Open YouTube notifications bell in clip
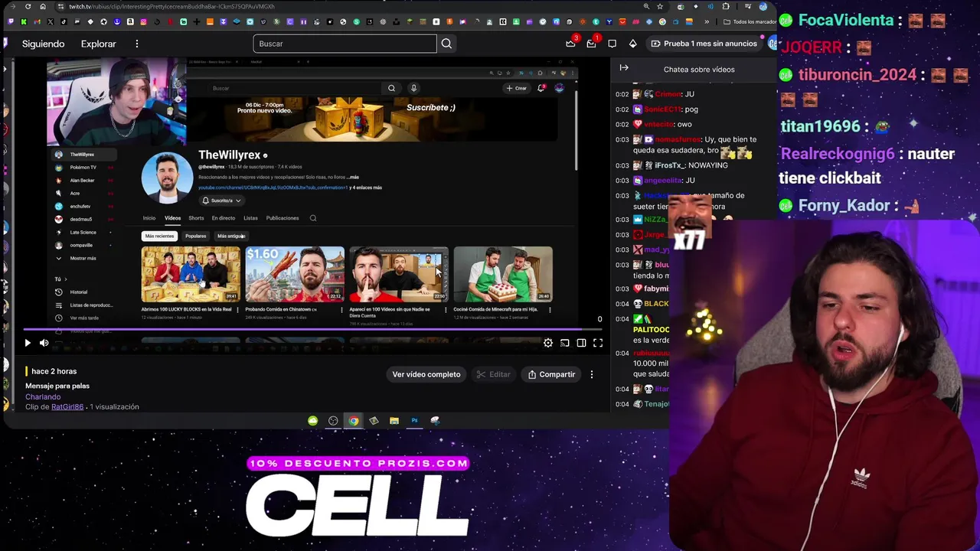Image resolution: width=980 pixels, height=551 pixels. pos(541,88)
